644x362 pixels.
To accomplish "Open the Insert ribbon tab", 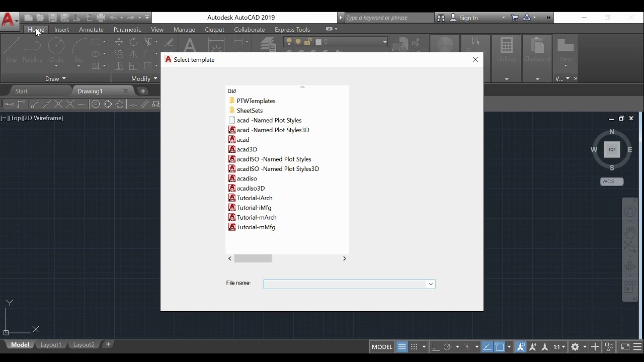I will pyautogui.click(x=62, y=30).
